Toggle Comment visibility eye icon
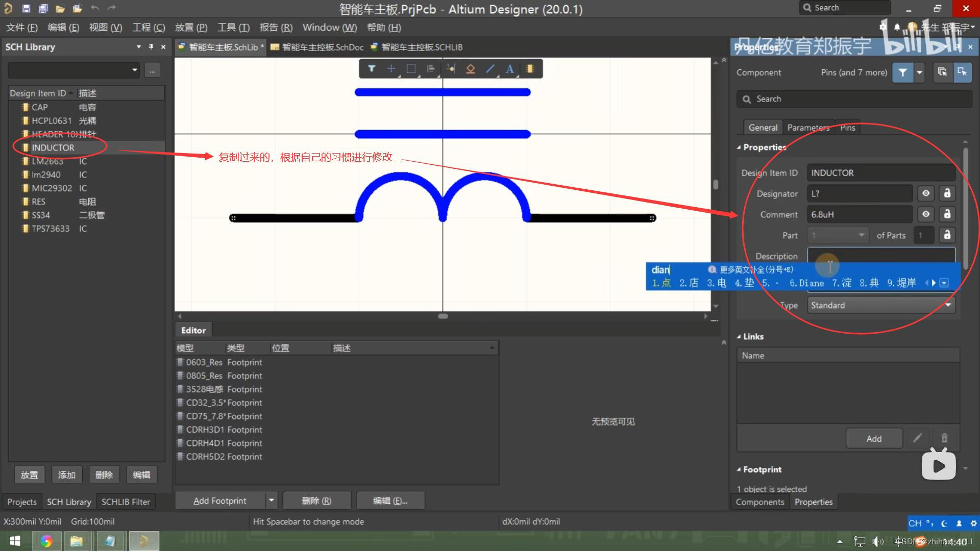 point(925,214)
